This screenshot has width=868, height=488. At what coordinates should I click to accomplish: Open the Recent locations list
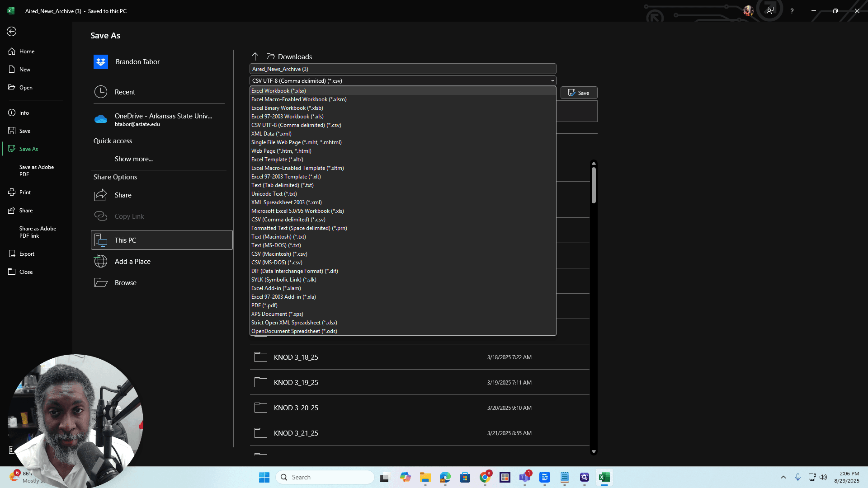pos(161,92)
